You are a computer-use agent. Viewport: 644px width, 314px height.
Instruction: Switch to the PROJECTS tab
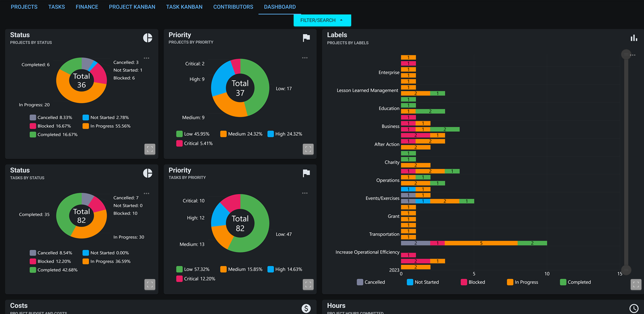click(24, 7)
